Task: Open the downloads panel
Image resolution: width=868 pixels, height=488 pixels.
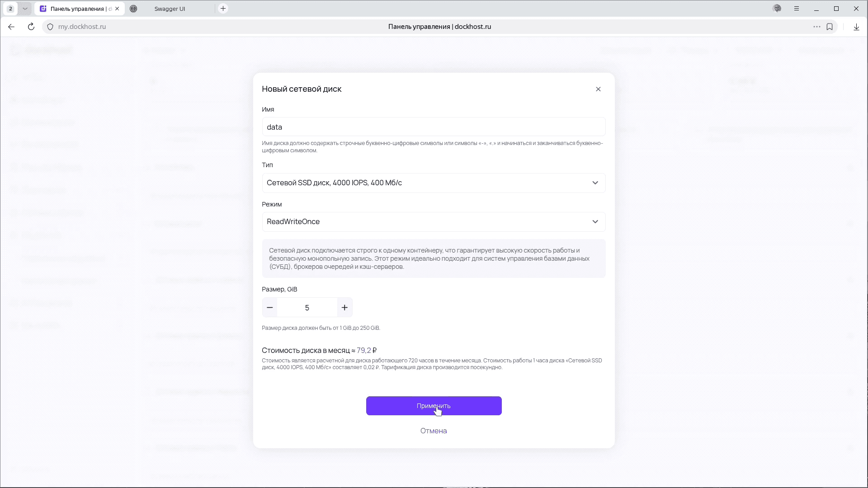Action: coord(856,27)
